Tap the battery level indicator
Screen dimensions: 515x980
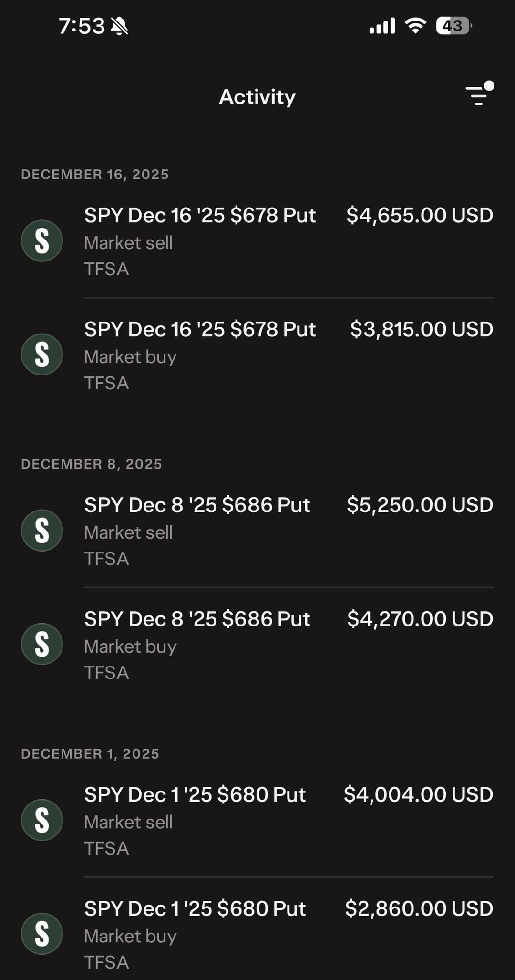tap(453, 26)
